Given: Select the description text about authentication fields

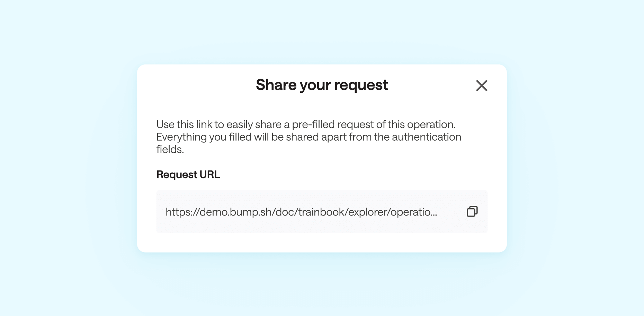Looking at the screenshot, I should pyautogui.click(x=308, y=137).
